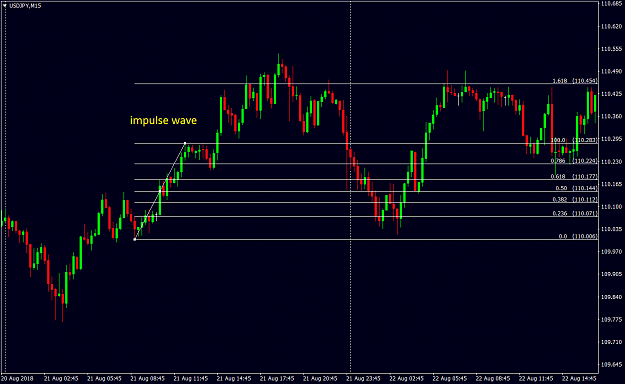Click the Fibonacci 100.0 (110.283) level label
625x384 pixels.
click(x=574, y=140)
